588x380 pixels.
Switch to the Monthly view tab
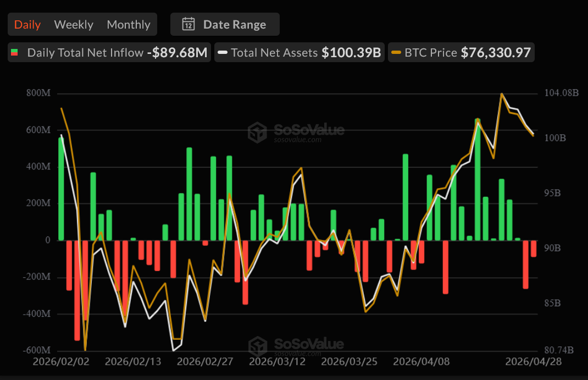[129, 24]
